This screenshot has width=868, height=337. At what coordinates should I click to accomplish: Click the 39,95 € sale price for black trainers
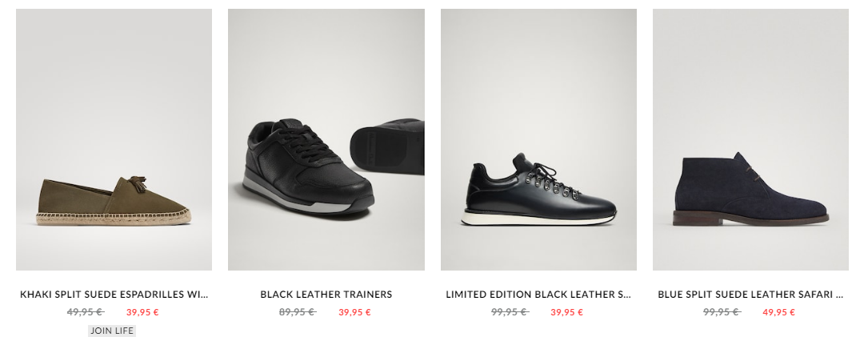coord(355,312)
